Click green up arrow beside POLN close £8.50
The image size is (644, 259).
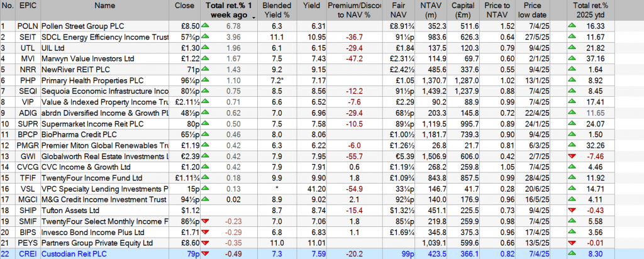click(205, 25)
